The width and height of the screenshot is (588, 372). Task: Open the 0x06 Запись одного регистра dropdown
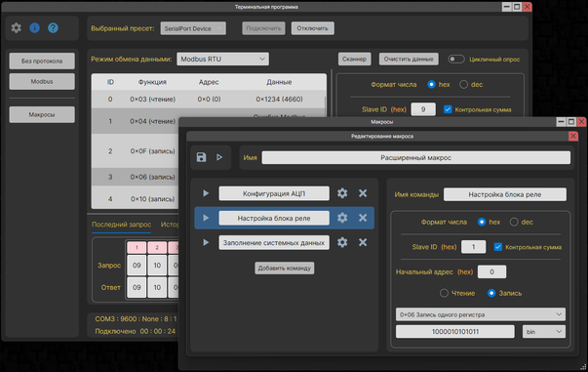tap(481, 314)
